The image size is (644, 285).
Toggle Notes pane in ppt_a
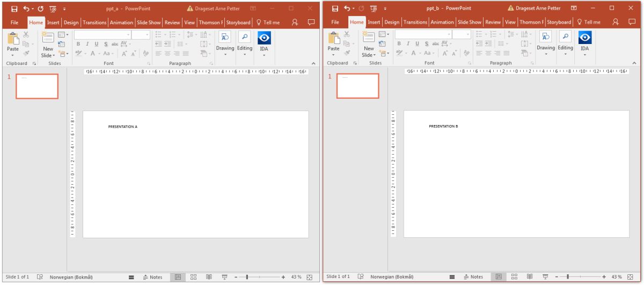pos(152,277)
